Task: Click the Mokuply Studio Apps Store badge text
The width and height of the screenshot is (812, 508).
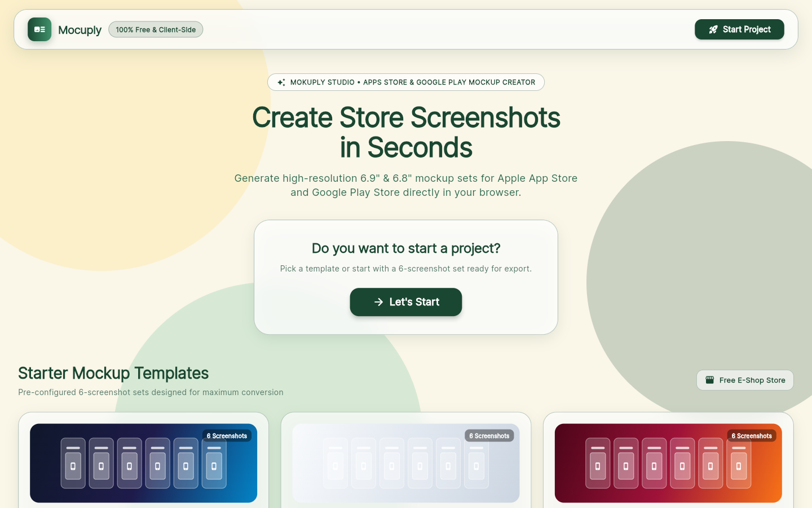Action: point(413,82)
